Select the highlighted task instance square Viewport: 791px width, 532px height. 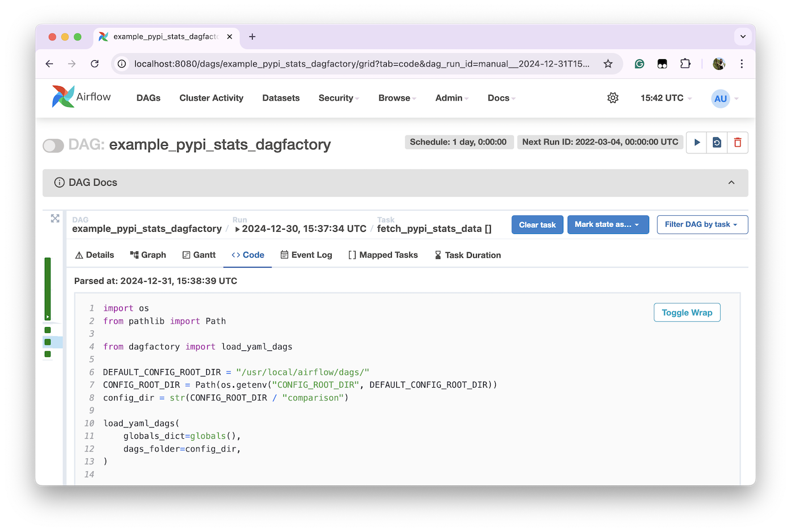(x=48, y=342)
